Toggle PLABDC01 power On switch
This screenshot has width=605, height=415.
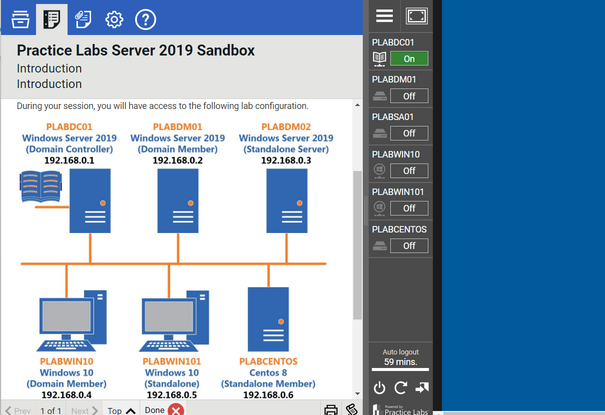[x=409, y=59]
